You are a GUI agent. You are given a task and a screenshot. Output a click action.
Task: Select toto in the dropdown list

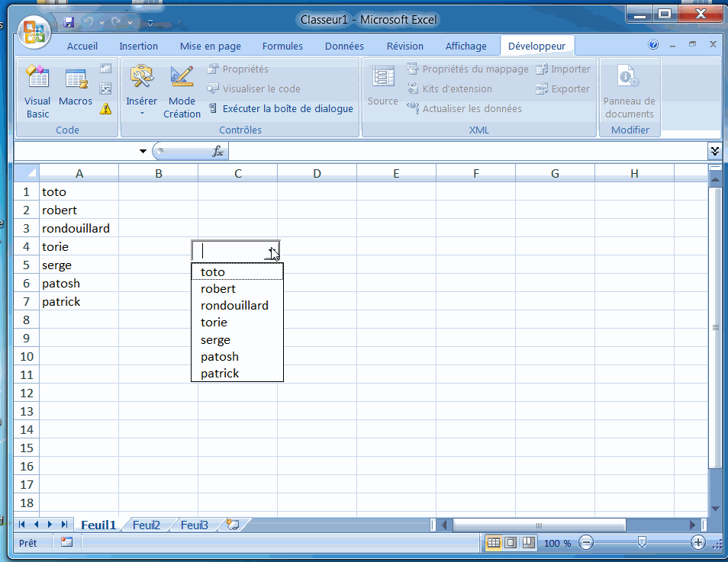point(237,272)
